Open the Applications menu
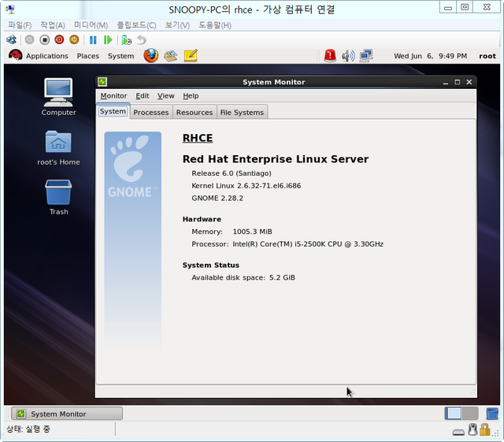The image size is (504, 442). click(x=47, y=56)
